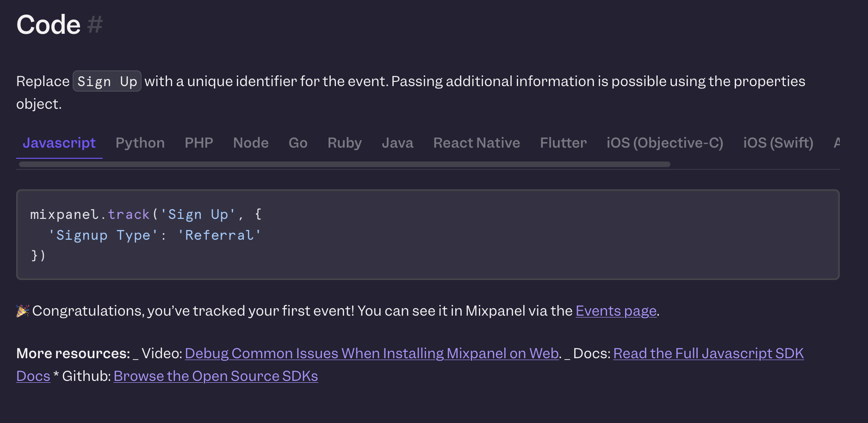Open the PHP code tab
The image size is (868, 423).
[x=199, y=143]
